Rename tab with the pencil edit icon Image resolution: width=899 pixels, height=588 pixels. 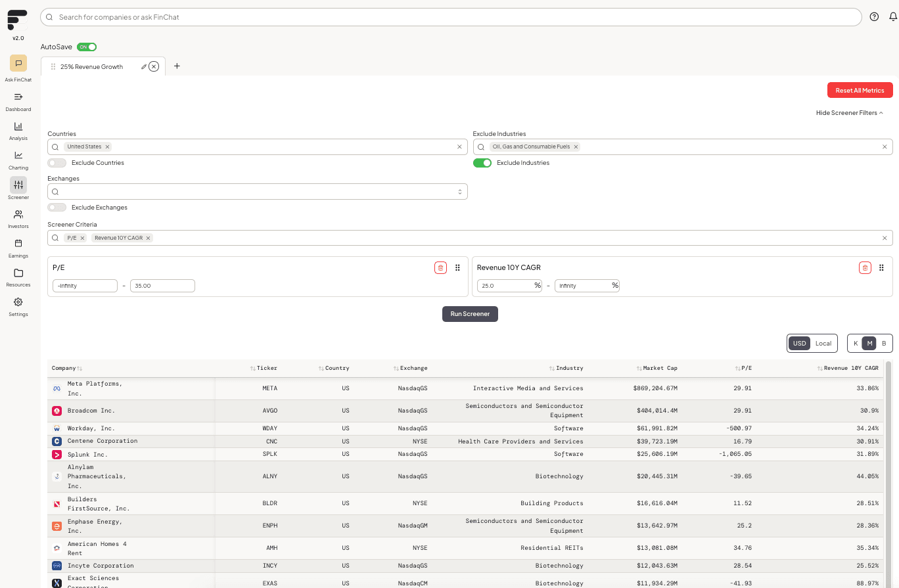click(x=144, y=66)
